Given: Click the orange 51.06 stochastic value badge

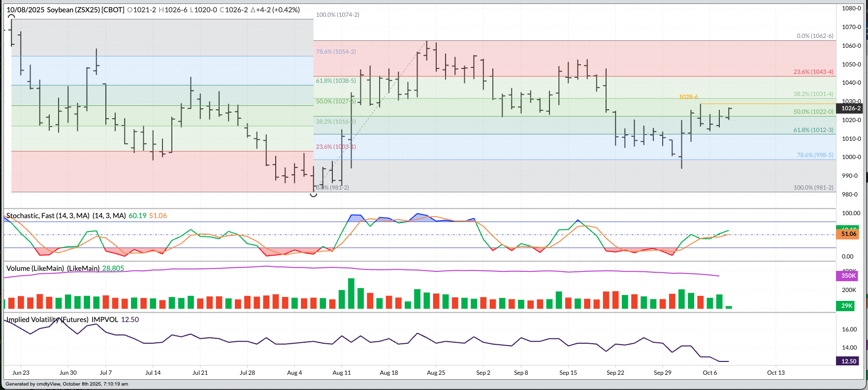Looking at the screenshot, I should click(x=849, y=234).
